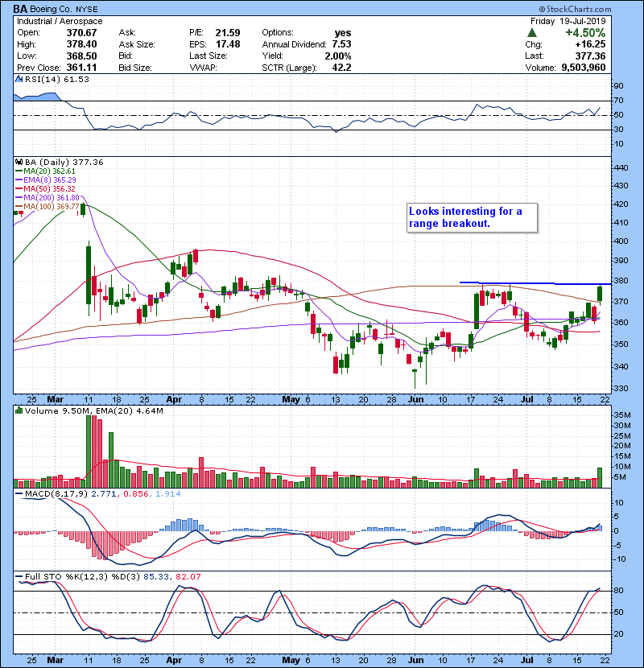Screen dimensions: 644x668
Task: Click the last green volume bar
Action: (x=600, y=476)
